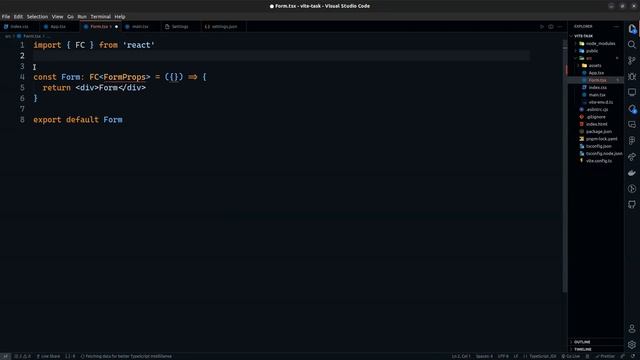This screenshot has width=640, height=360.
Task: Click the errors and warnings count in status bar
Action: [23, 356]
